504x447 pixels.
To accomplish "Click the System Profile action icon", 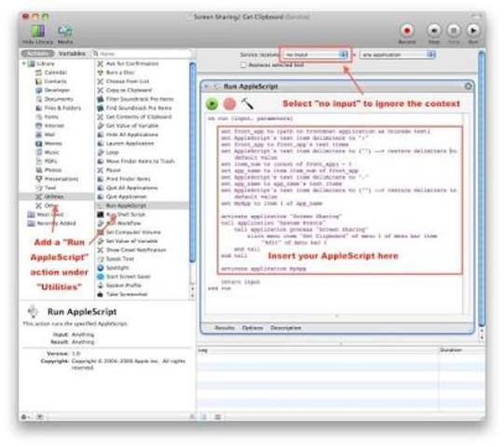I will [x=101, y=285].
